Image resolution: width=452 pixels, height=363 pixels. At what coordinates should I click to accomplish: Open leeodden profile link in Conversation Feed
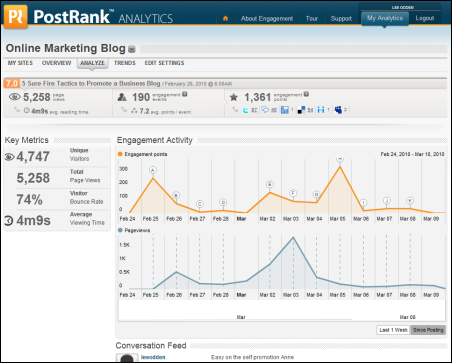153,357
